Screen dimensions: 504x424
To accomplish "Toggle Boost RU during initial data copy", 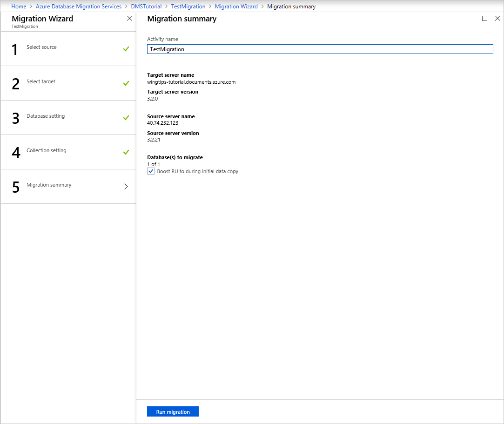I will pos(151,171).
